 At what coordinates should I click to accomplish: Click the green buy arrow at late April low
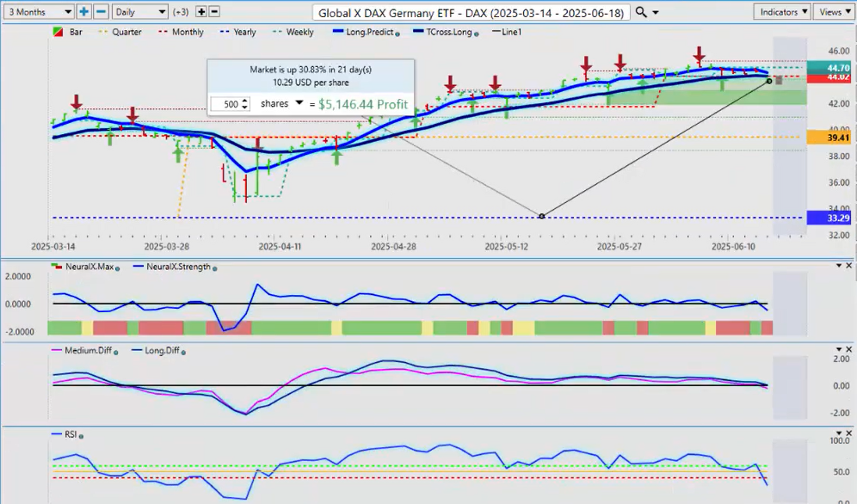click(336, 157)
